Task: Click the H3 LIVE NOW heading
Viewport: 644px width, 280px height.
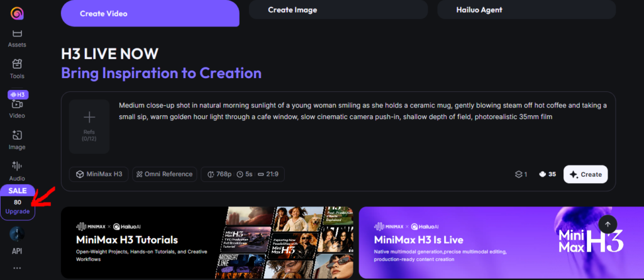Action: (x=109, y=54)
